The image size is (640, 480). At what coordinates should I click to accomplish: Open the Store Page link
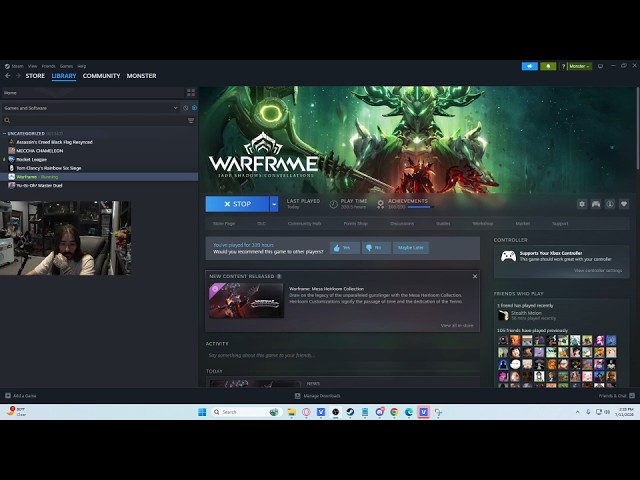(x=224, y=224)
